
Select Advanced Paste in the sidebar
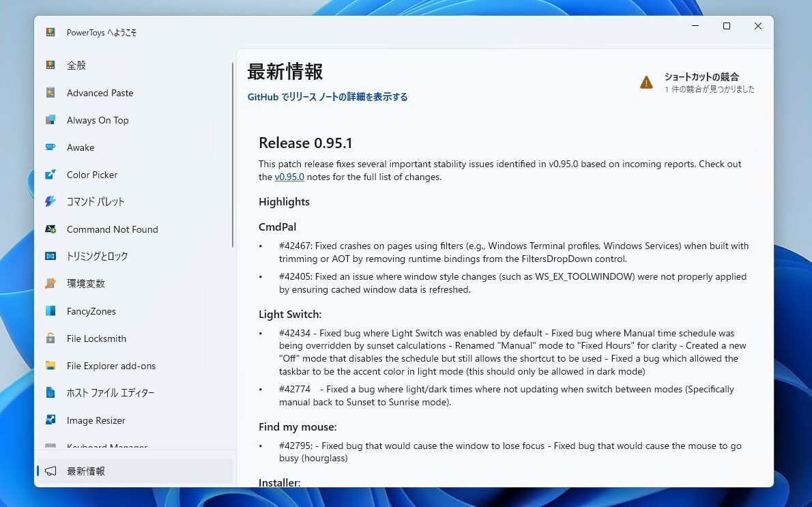coord(134,93)
